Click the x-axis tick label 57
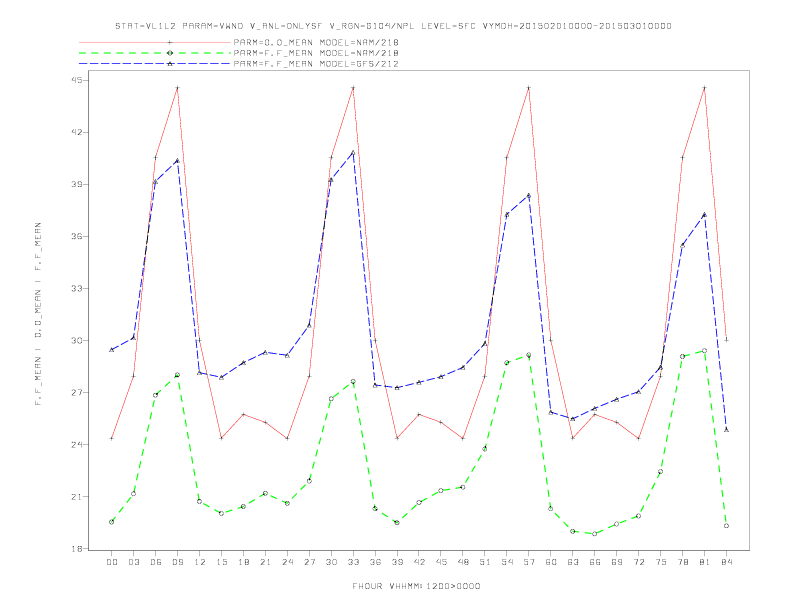This screenshot has height=612, width=792. pyautogui.click(x=529, y=562)
